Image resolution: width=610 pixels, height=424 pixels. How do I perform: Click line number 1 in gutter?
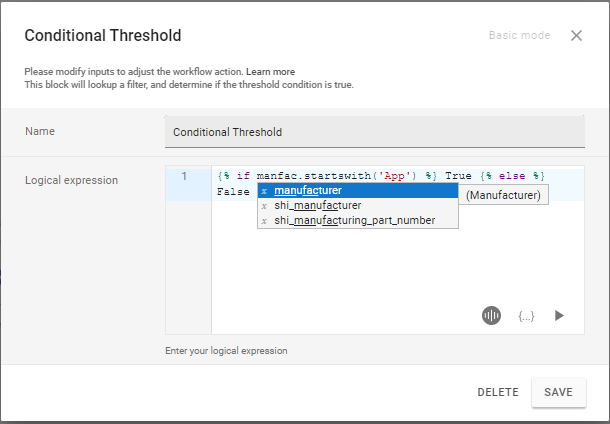tap(184, 176)
